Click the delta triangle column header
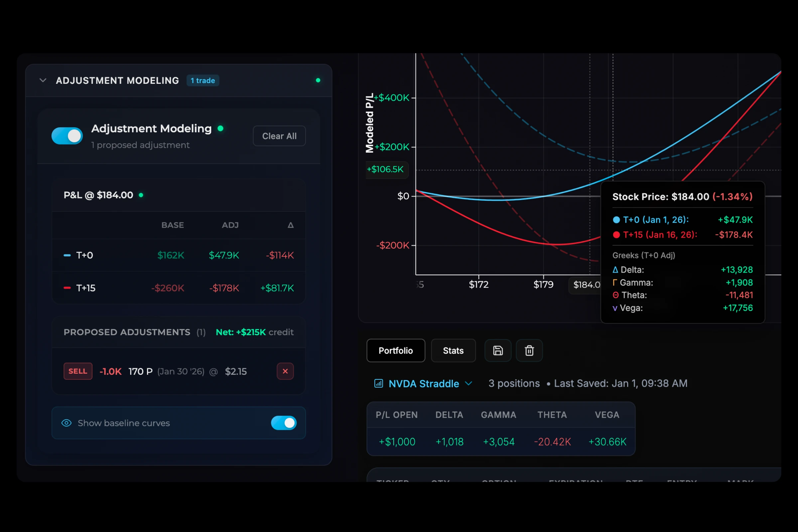The height and width of the screenshot is (532, 798). point(290,225)
